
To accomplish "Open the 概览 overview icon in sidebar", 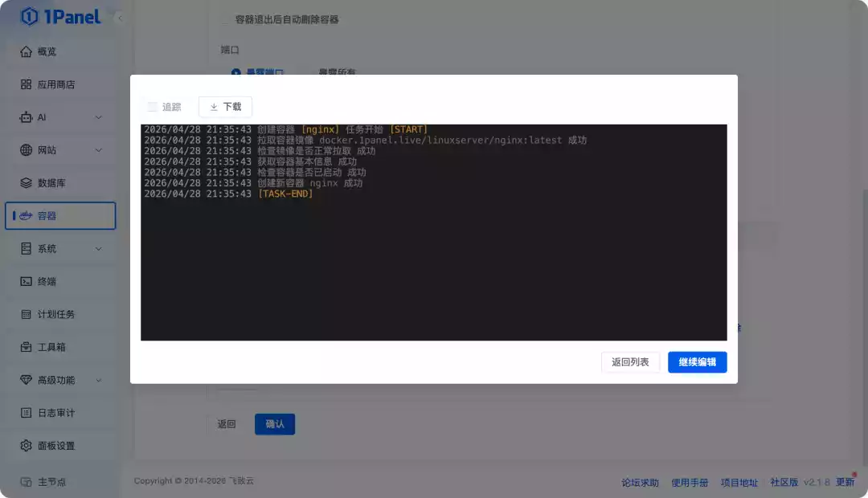I will 24,51.
